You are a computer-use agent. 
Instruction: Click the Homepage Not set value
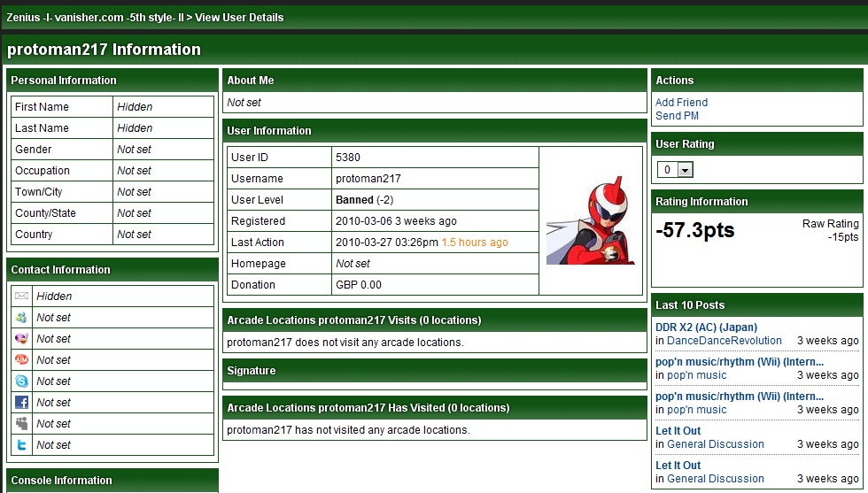[x=353, y=264]
